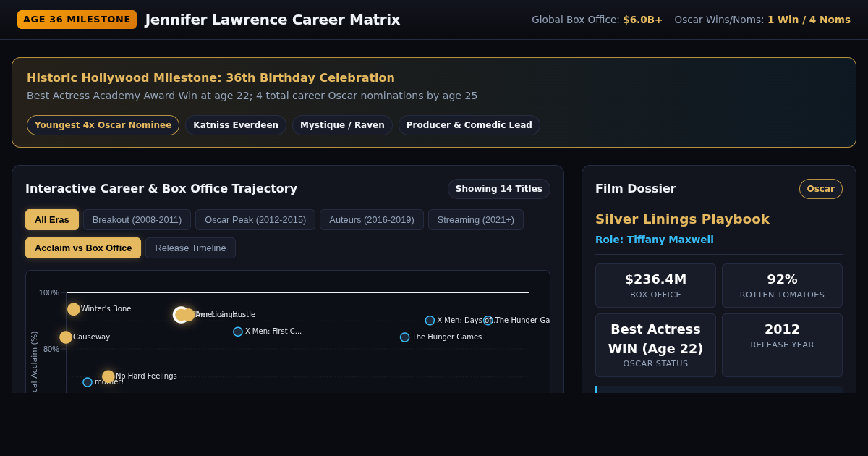Show the All Eras filter

pos(52,220)
